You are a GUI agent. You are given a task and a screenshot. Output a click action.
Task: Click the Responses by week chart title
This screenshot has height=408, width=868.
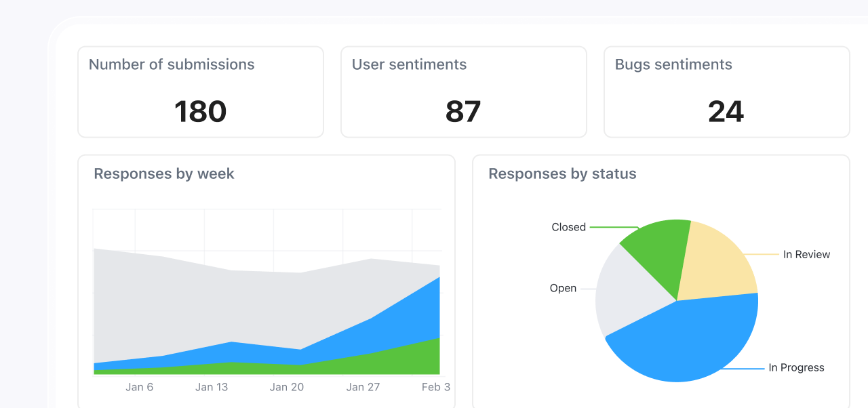click(x=163, y=174)
